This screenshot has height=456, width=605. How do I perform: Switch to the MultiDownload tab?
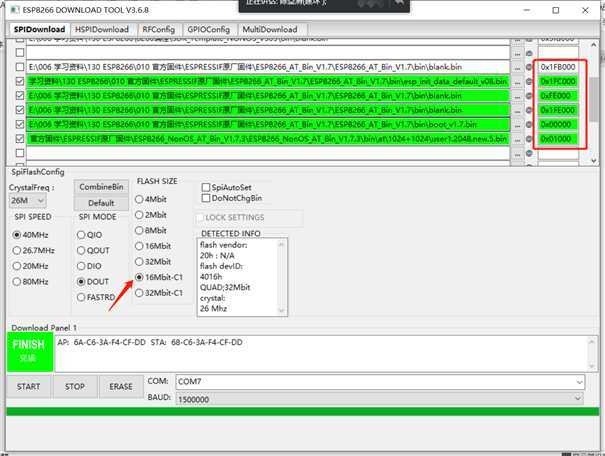[270, 29]
